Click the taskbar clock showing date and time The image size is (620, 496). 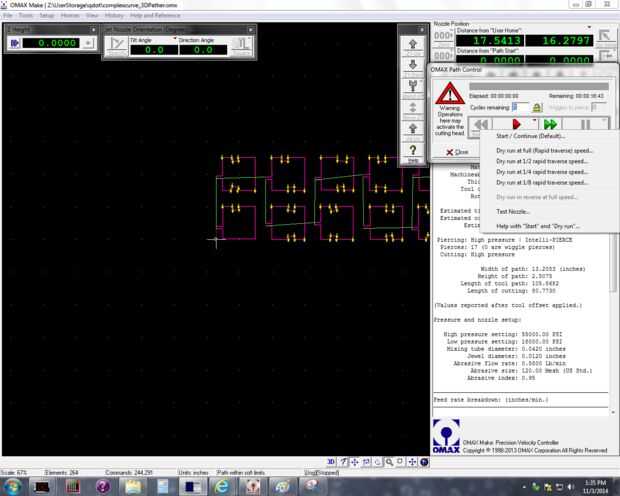(x=595, y=487)
